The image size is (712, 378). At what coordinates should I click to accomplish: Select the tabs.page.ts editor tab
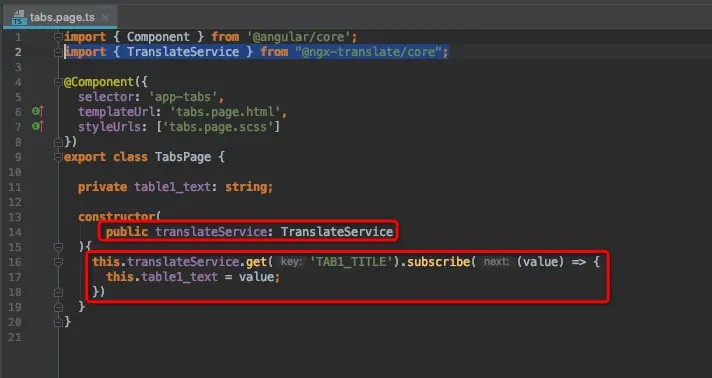tap(60, 17)
